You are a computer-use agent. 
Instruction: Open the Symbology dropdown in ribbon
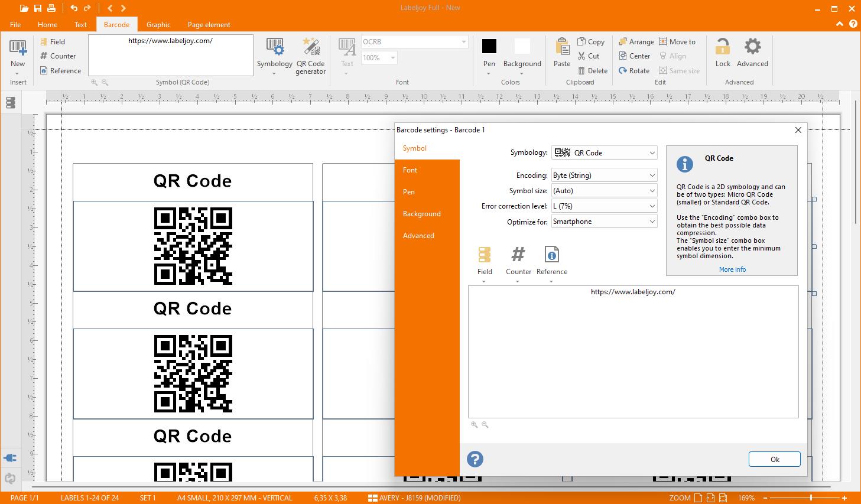pos(274,56)
